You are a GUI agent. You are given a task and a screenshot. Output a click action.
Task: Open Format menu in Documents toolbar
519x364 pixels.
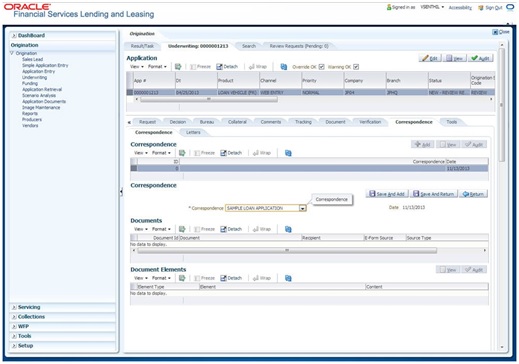pos(161,229)
